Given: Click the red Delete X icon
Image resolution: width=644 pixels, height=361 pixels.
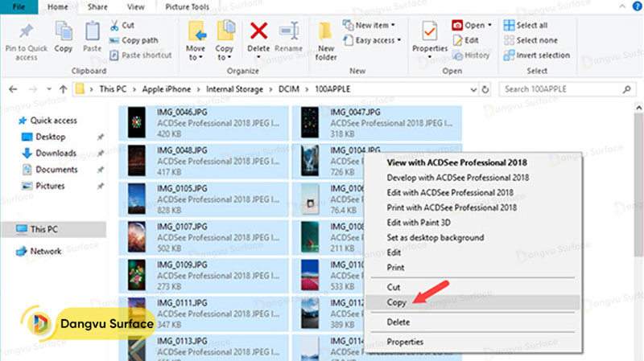Looking at the screenshot, I should [258, 31].
